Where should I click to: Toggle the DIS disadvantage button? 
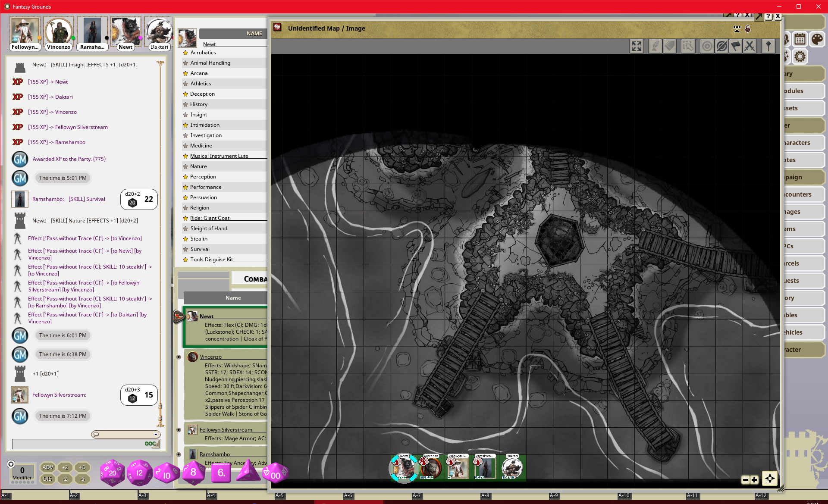[48, 479]
